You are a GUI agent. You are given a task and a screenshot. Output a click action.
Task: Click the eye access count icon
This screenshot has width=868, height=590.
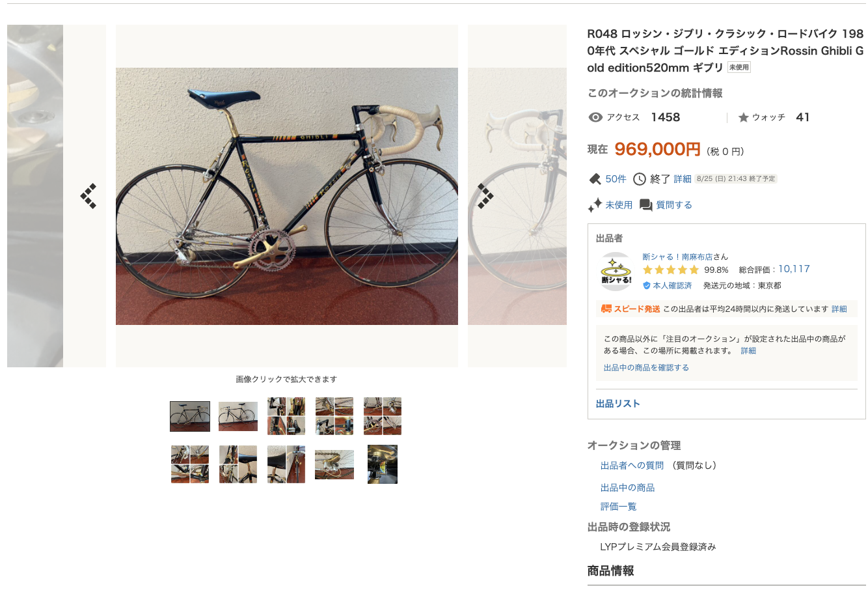point(595,117)
